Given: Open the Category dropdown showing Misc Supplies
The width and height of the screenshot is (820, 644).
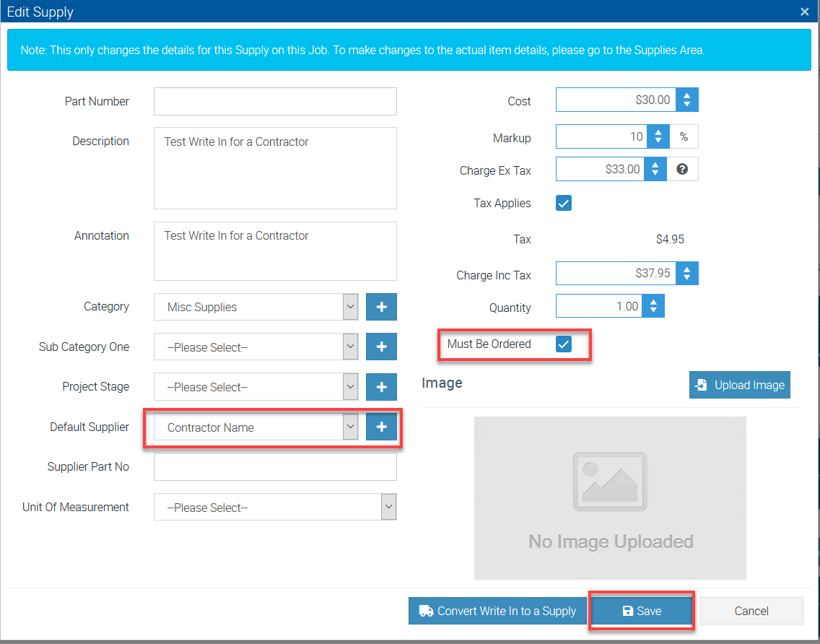Looking at the screenshot, I should [x=256, y=307].
